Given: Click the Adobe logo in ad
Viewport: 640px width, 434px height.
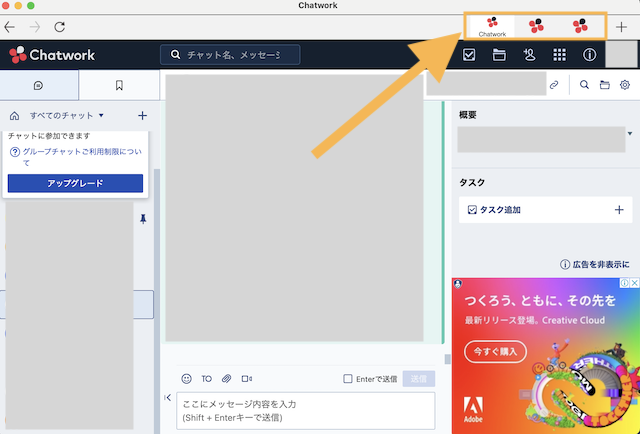Looking at the screenshot, I should [473, 409].
